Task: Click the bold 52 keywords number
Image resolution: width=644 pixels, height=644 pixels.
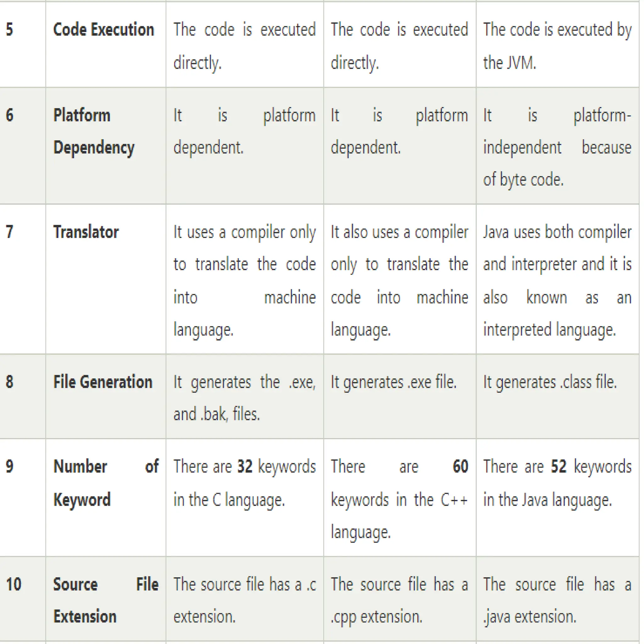Action: (x=559, y=467)
